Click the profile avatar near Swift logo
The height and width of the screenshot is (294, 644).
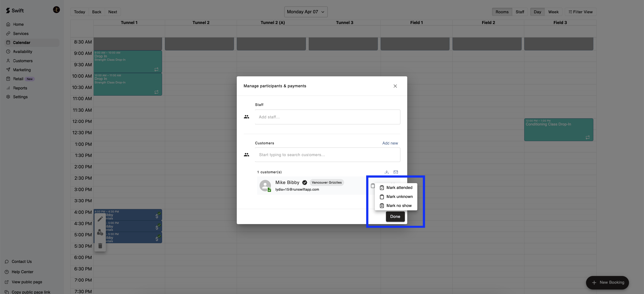tap(56, 10)
